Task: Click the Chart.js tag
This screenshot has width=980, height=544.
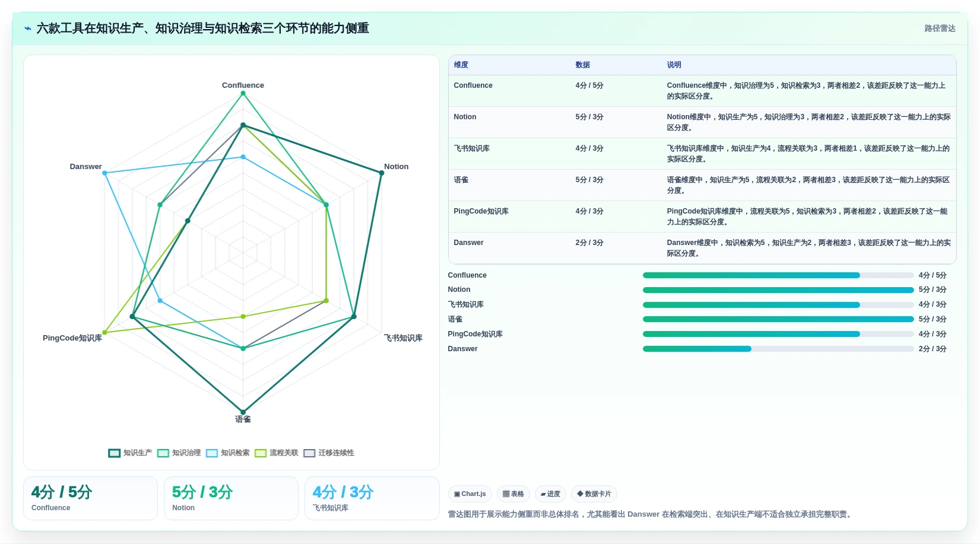Action: [x=470, y=494]
